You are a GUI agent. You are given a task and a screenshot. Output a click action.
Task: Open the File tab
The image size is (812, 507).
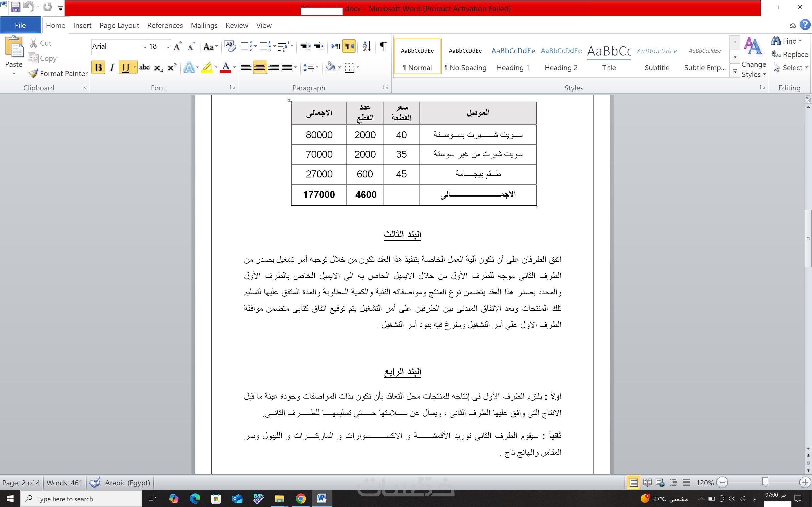(x=21, y=25)
